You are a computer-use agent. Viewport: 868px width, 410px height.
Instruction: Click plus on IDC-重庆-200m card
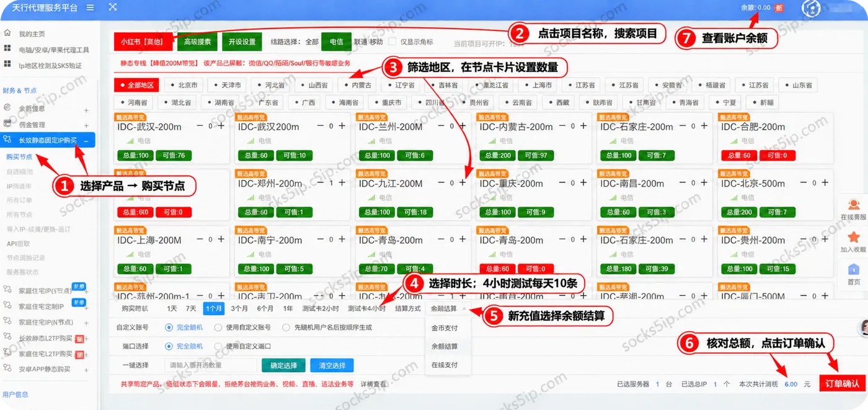tap(583, 183)
